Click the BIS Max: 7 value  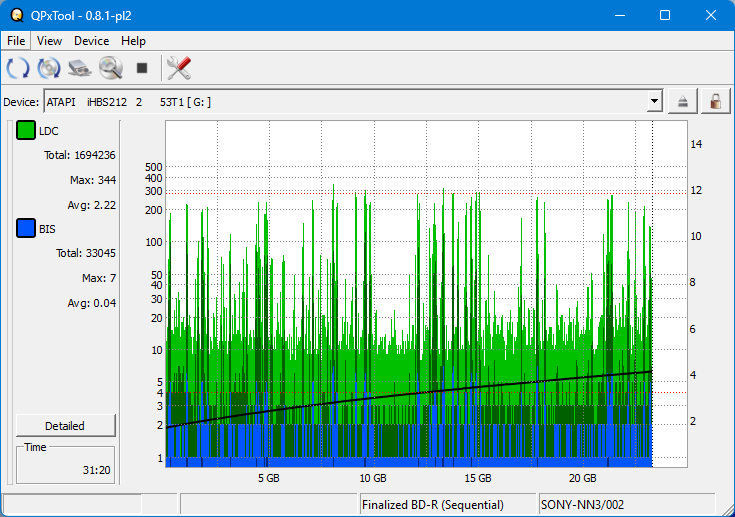pos(99,278)
